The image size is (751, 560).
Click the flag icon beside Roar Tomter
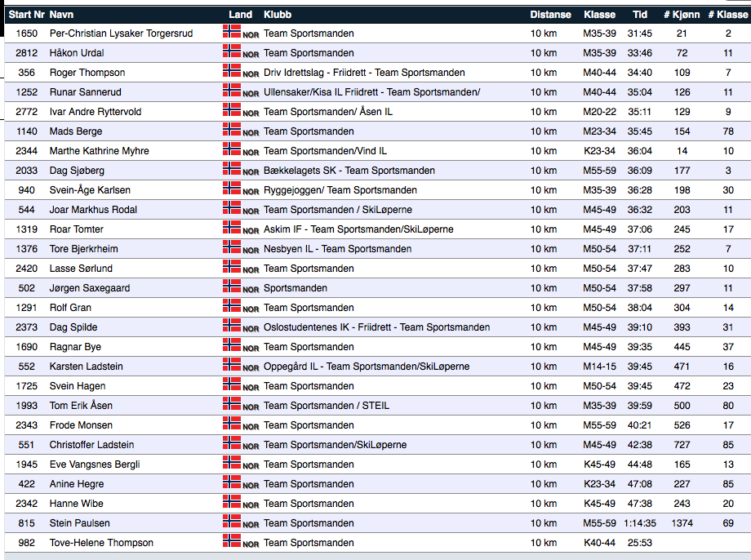232,228
